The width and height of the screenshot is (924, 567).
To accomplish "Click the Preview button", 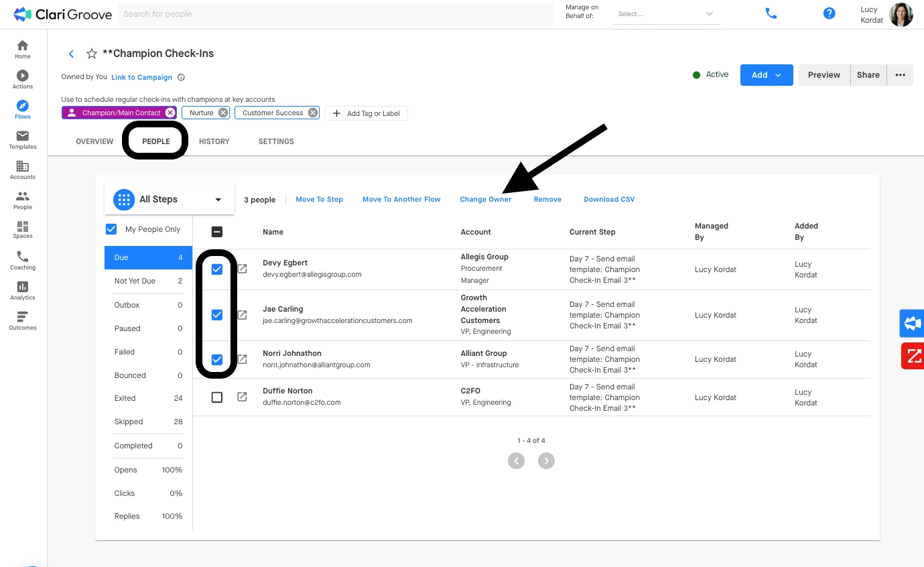I will coord(824,75).
